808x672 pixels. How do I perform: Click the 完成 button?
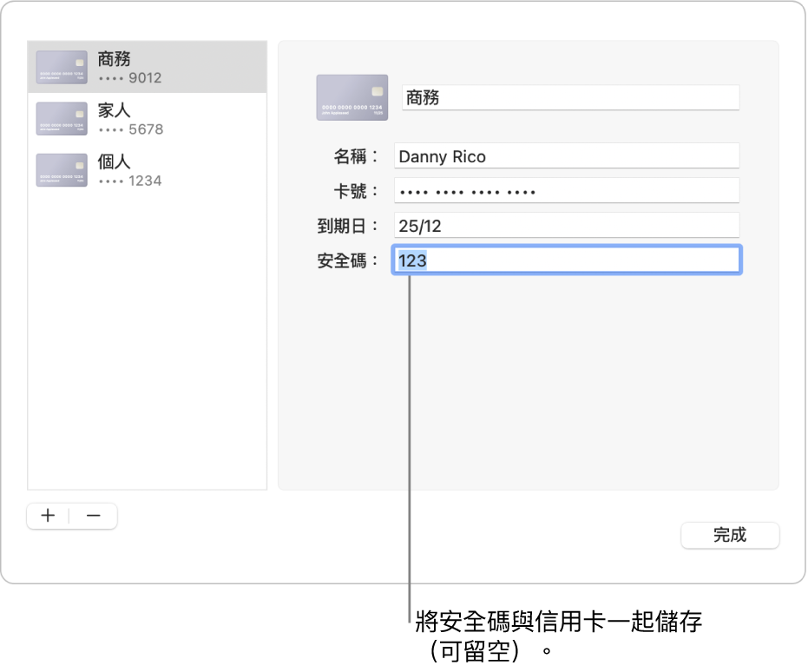pyautogui.click(x=730, y=535)
